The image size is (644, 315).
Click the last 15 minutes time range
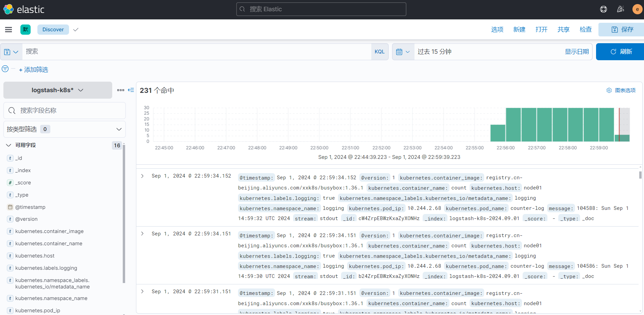[435, 52]
